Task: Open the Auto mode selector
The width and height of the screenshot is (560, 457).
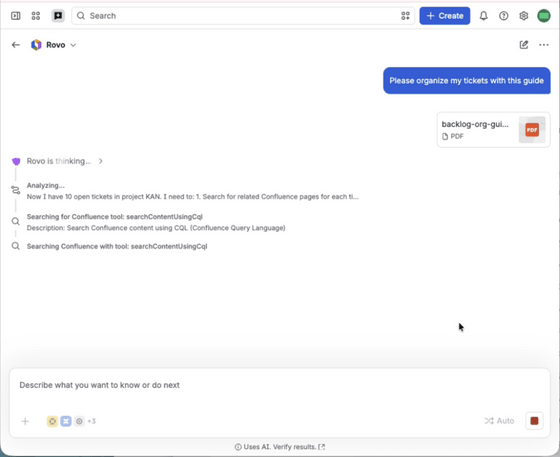Action: 499,421
